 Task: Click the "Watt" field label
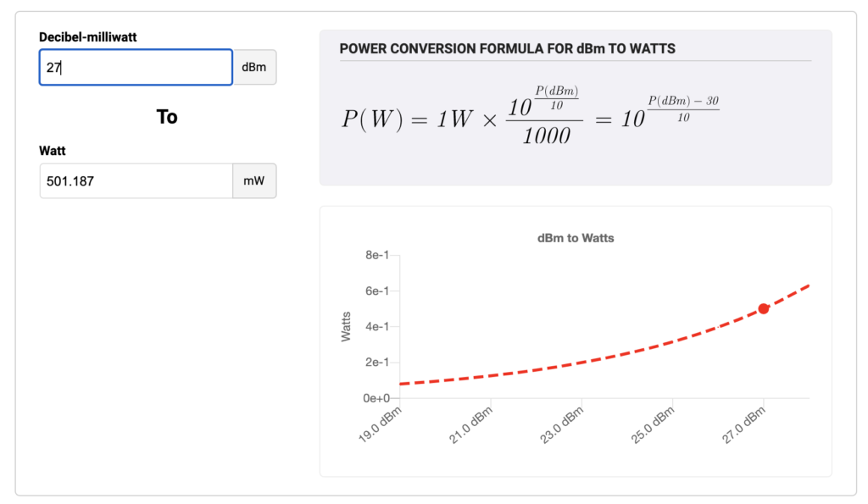(x=53, y=151)
